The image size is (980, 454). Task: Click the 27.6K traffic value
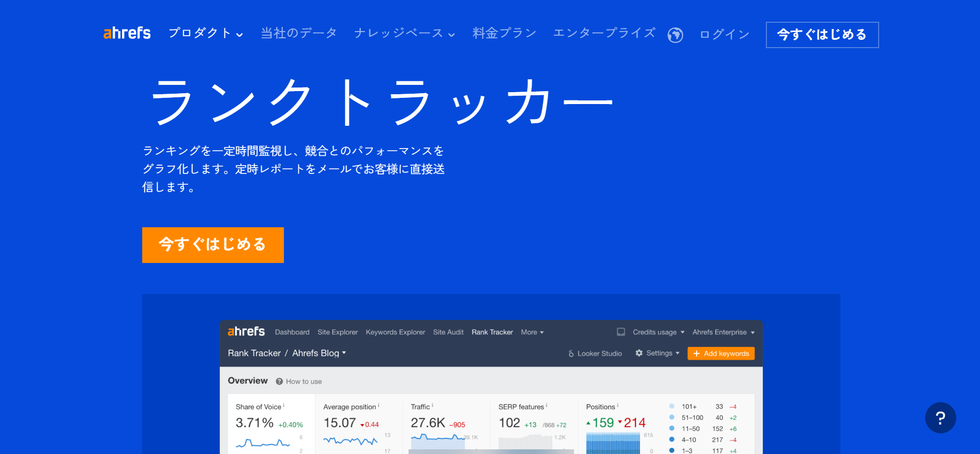(x=428, y=423)
